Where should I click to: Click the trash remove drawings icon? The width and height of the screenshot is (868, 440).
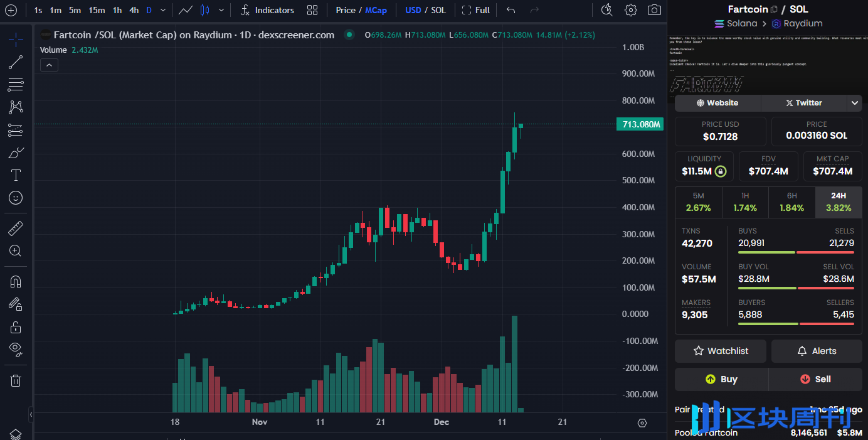(x=16, y=380)
